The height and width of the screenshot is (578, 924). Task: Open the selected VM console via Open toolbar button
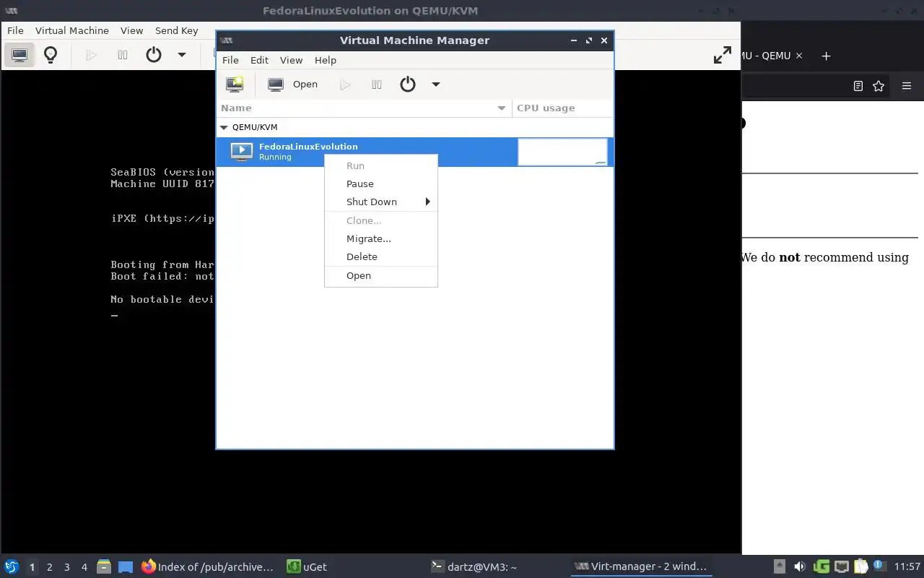292,85
